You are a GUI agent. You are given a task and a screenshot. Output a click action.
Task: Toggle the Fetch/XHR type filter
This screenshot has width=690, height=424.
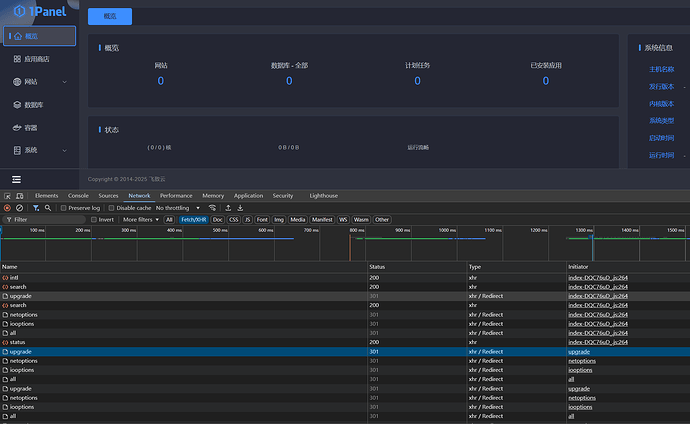[x=194, y=219]
